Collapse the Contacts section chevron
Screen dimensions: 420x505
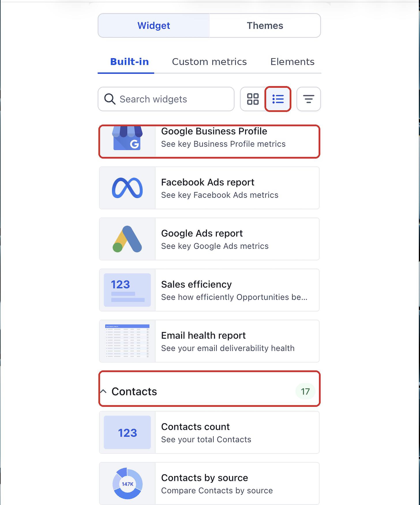point(103,391)
